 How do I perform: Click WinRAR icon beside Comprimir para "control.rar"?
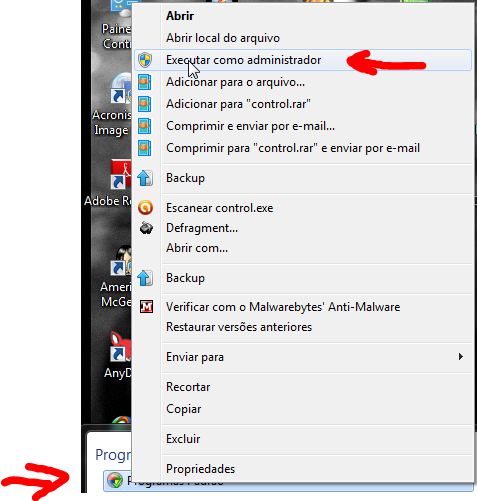click(145, 148)
